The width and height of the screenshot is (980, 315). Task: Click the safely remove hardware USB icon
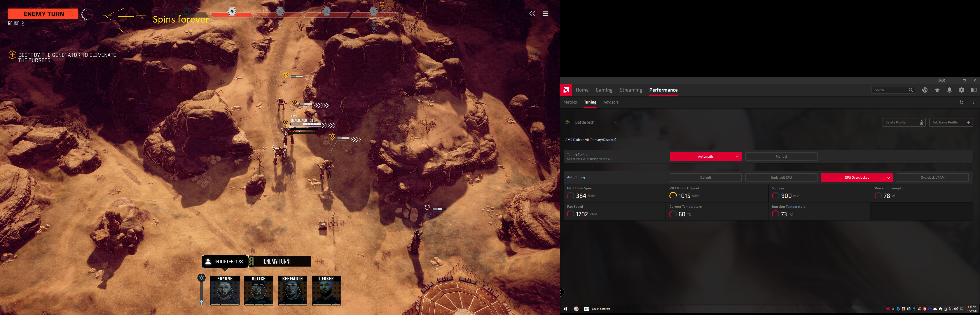[946, 309]
